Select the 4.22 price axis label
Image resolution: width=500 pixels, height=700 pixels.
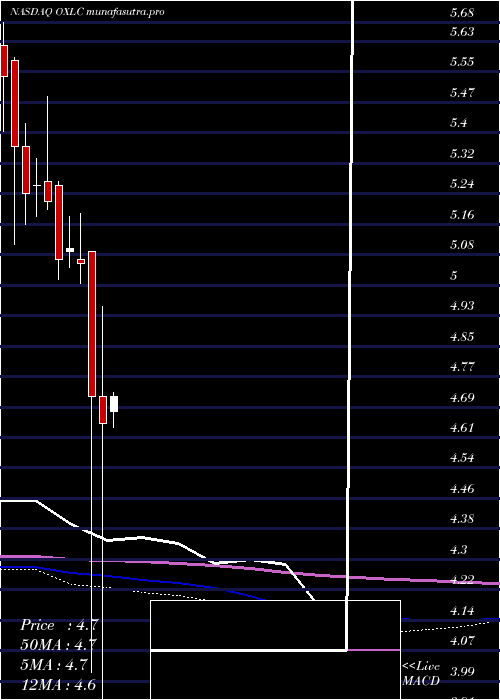click(x=462, y=580)
